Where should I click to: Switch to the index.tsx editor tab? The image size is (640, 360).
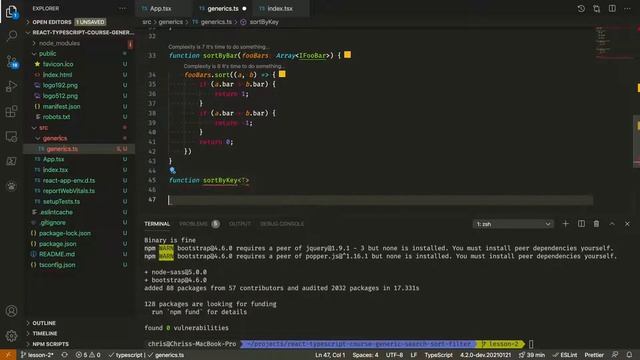click(280, 9)
